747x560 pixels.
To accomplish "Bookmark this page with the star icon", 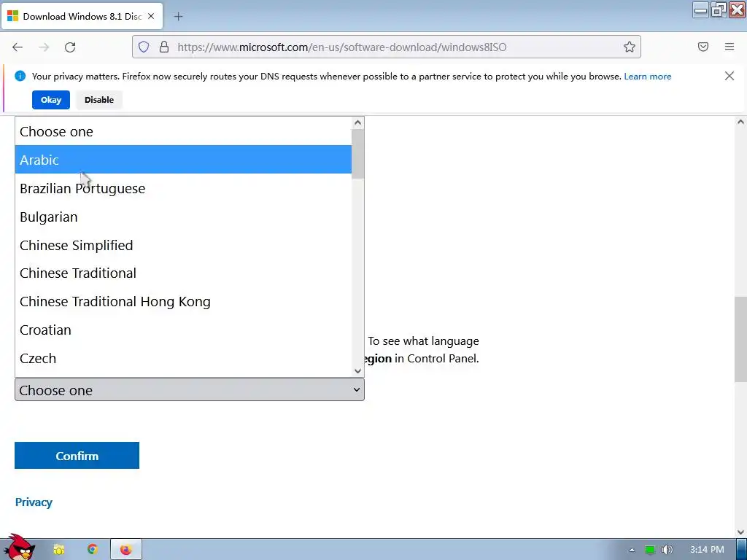I will coord(630,47).
